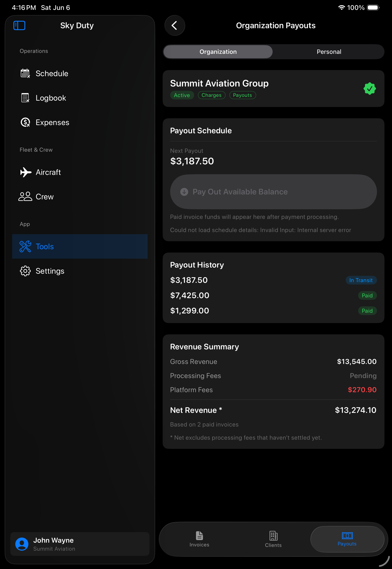
Task: Click Pay Out Available Balance button
Action: (x=273, y=192)
